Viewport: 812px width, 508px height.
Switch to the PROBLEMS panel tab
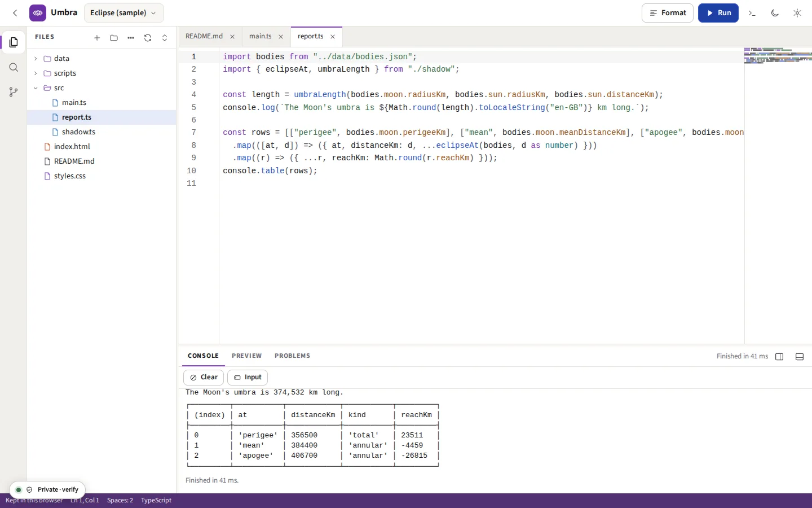[x=293, y=356]
